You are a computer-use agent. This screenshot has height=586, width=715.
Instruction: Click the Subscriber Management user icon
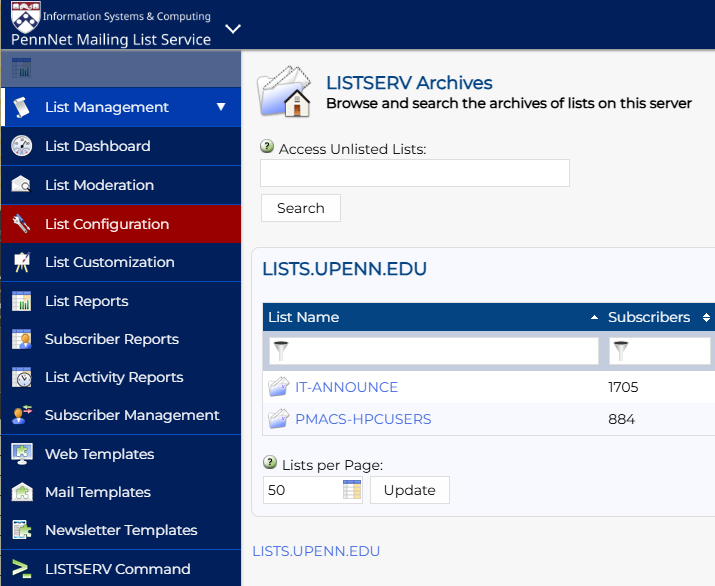pos(21,415)
